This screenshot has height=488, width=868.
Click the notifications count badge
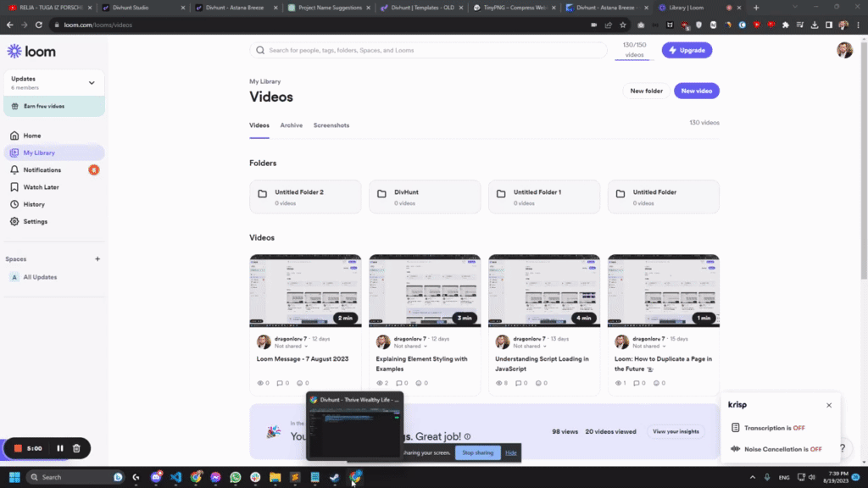click(x=93, y=169)
